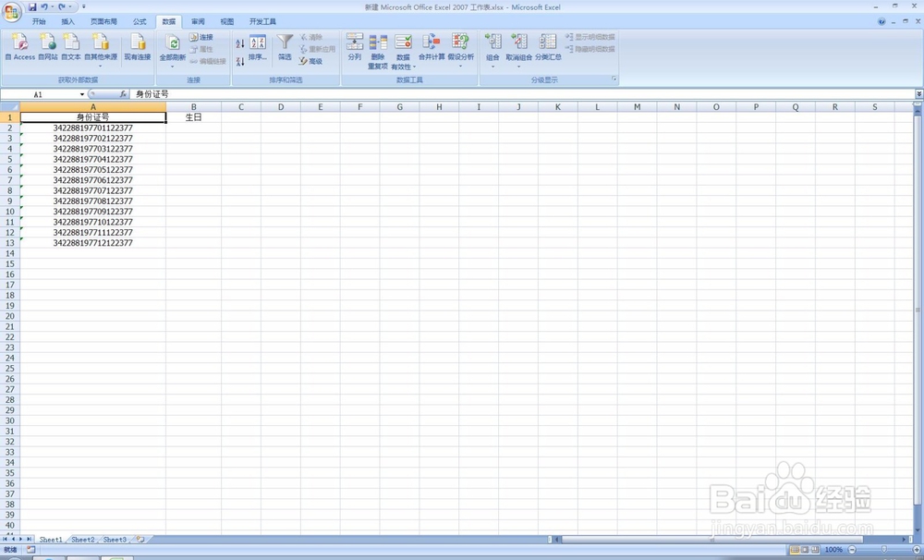The image size is (924, 560).
Task: Switch to Review tab (审阅)
Action: pos(198,22)
